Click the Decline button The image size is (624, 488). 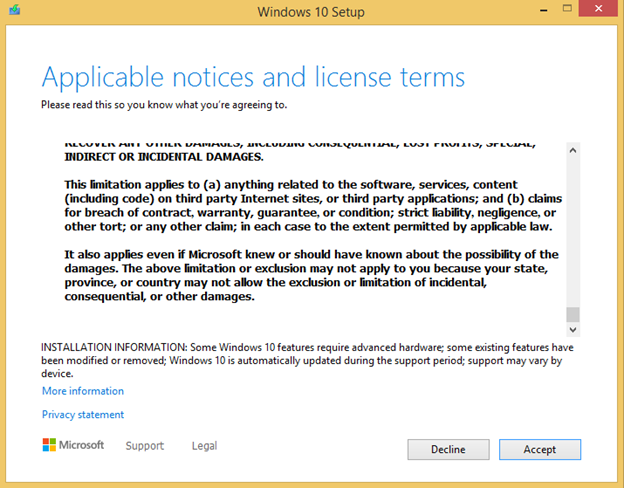[448, 449]
